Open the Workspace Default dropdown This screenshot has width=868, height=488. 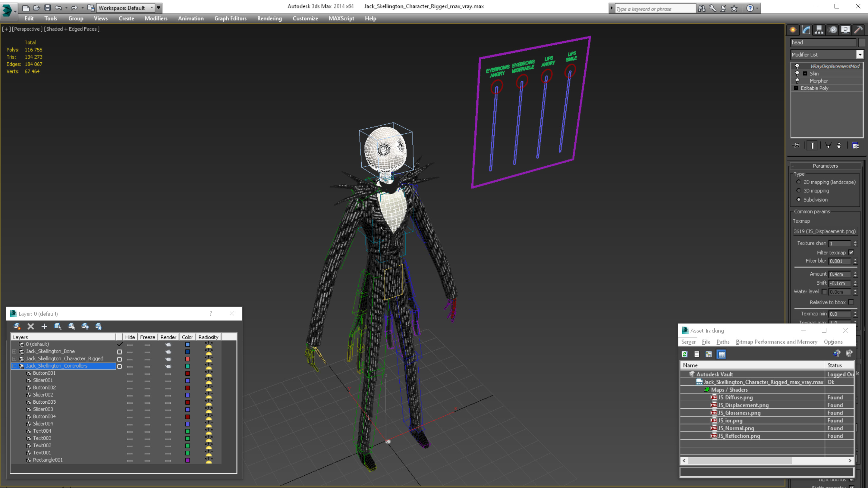click(126, 8)
